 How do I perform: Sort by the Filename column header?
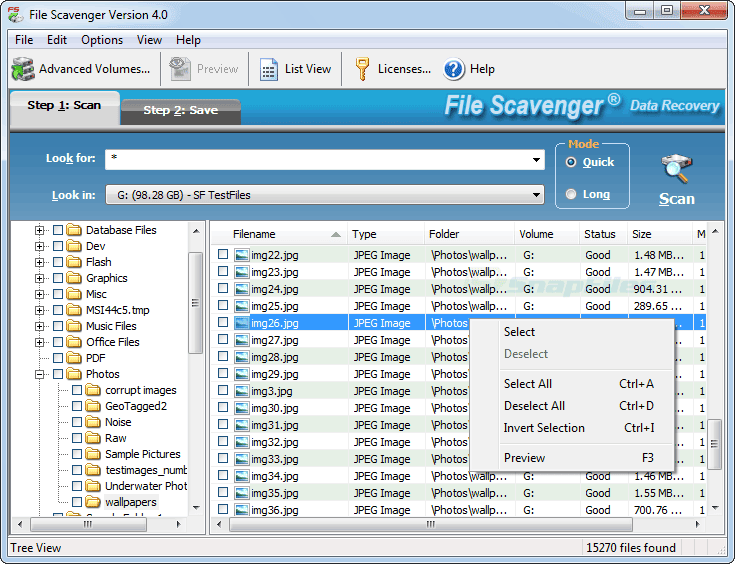[279, 234]
